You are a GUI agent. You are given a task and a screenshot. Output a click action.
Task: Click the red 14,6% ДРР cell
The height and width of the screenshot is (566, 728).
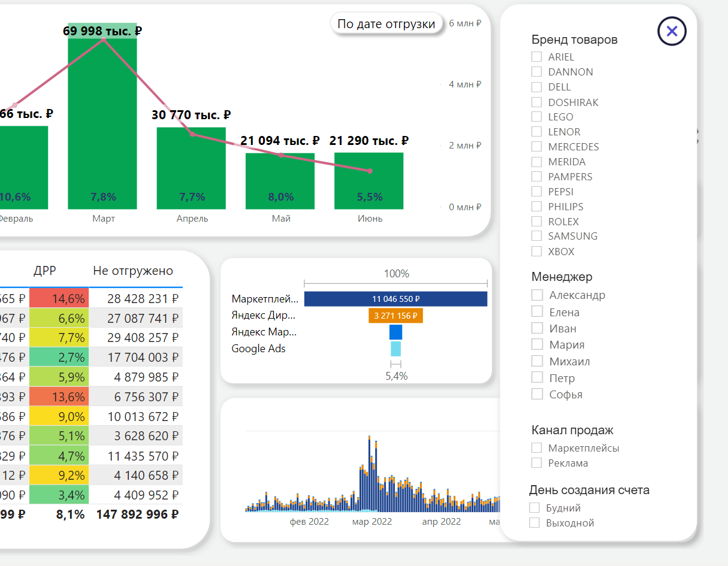click(59, 298)
